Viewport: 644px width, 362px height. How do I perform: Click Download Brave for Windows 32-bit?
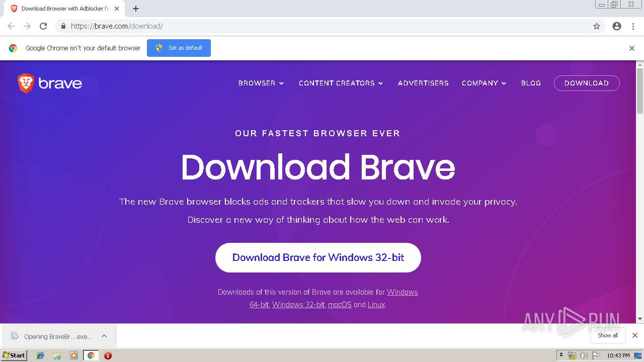coord(318,257)
